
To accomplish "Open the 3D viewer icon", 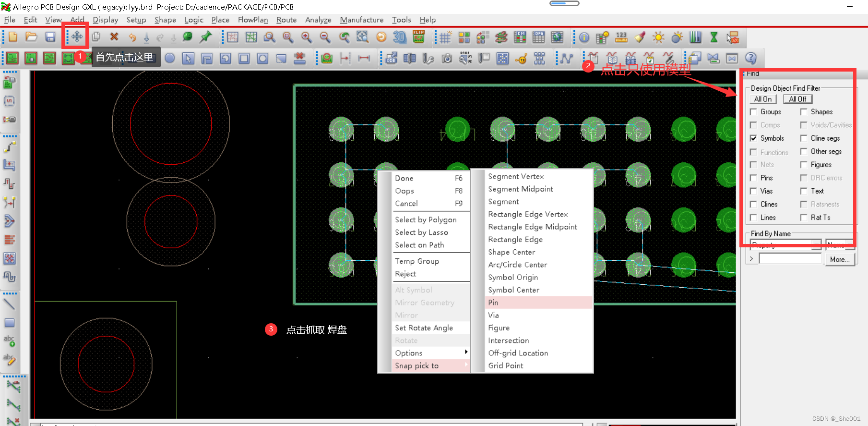I will 399,37.
